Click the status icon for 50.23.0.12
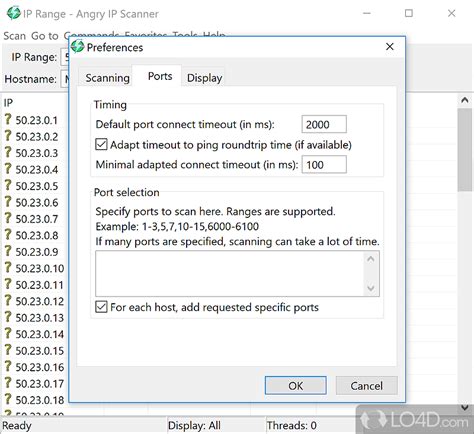Image resolution: width=474 pixels, height=434 pixels. tap(8, 300)
